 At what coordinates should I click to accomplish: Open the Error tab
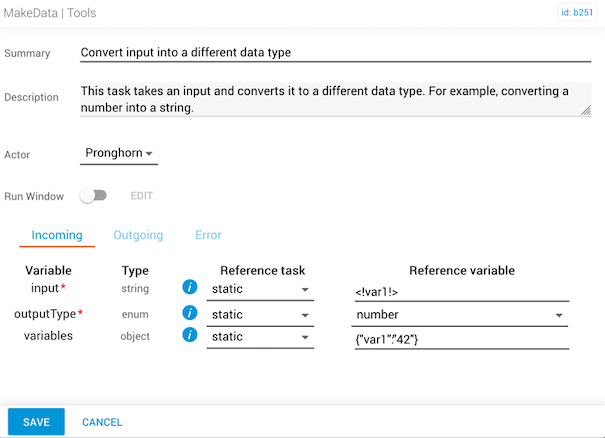[208, 235]
